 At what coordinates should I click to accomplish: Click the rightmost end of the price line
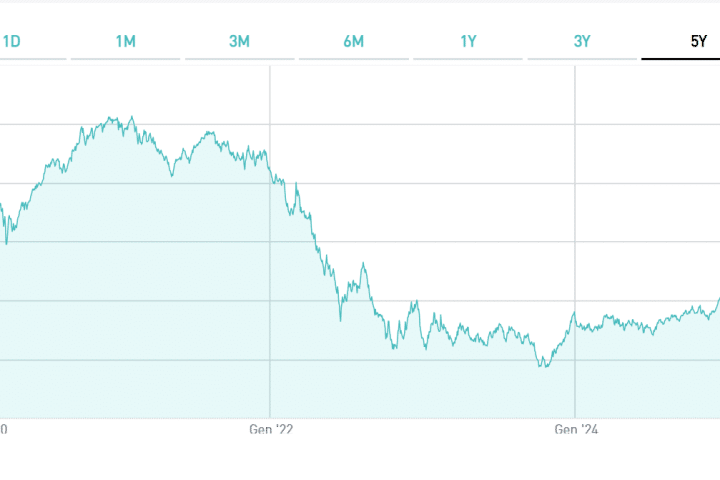click(x=718, y=299)
